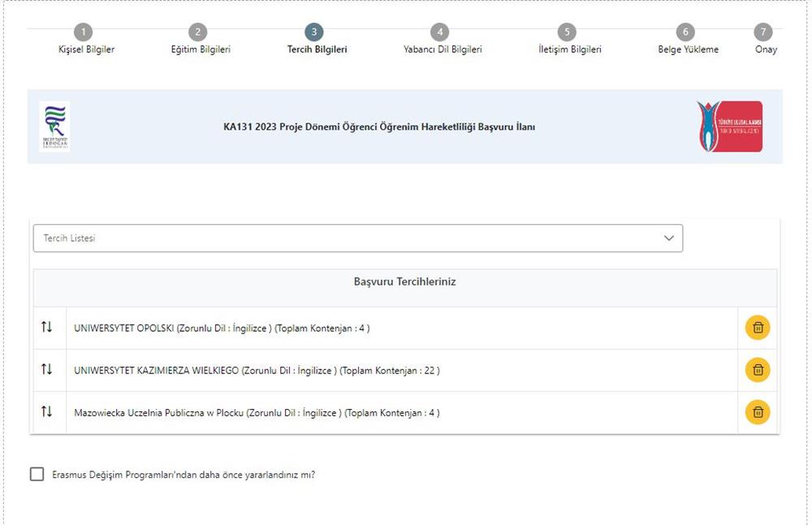
Task: Click the Türkiye Ulusal Ajansı logo
Action: coord(730,127)
